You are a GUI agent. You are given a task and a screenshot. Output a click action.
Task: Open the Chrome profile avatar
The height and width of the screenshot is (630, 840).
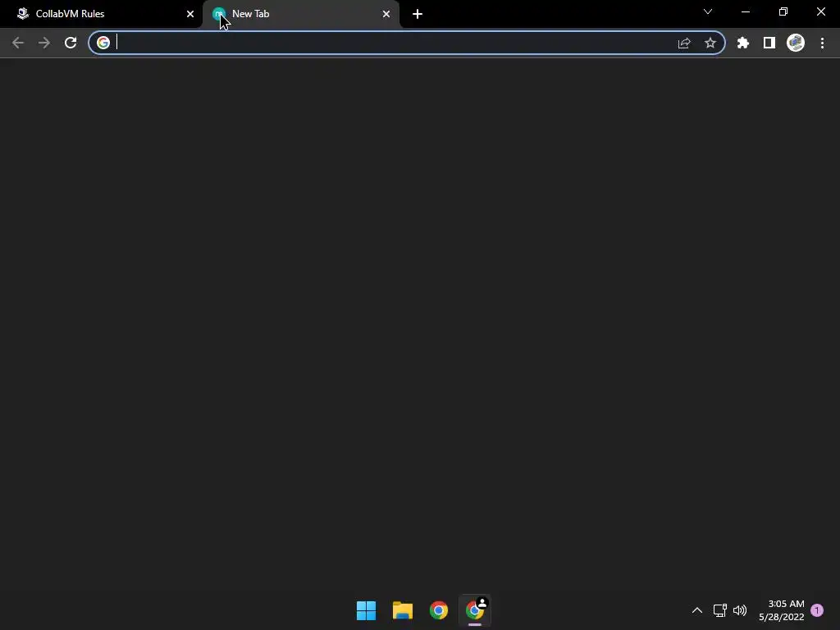pyautogui.click(x=796, y=43)
